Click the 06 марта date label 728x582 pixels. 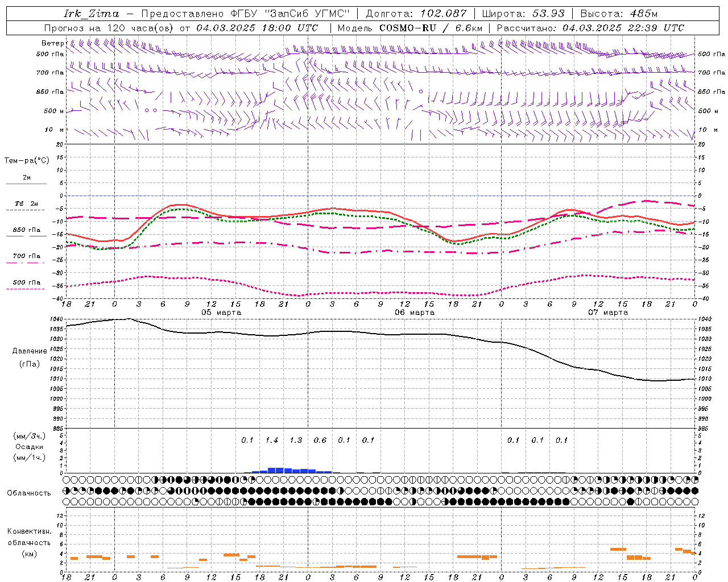point(415,312)
